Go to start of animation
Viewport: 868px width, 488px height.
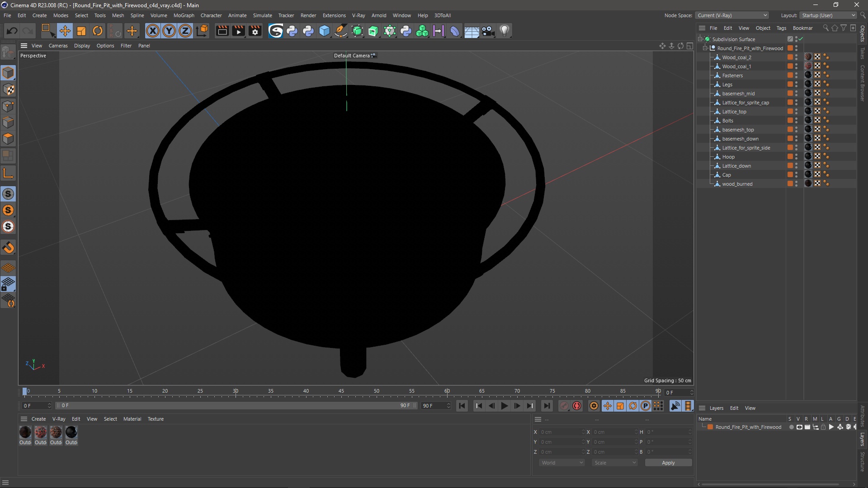click(x=462, y=406)
